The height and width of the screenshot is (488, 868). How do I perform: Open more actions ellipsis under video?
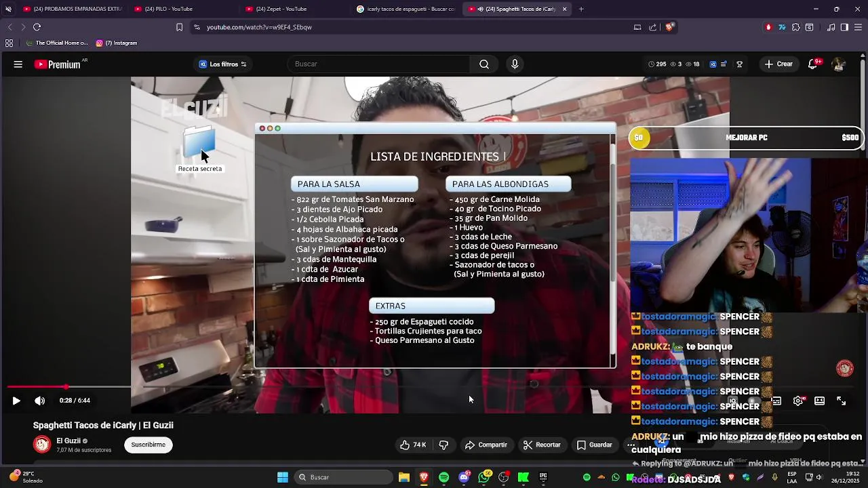point(631,445)
